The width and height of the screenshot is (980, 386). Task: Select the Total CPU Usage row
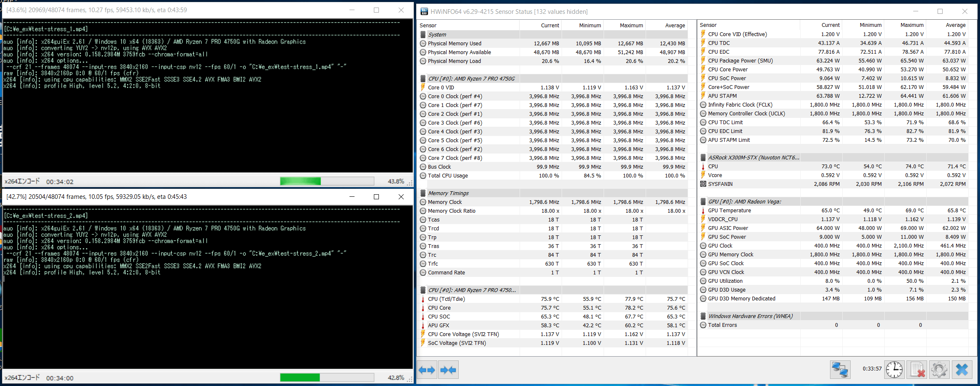click(x=553, y=175)
